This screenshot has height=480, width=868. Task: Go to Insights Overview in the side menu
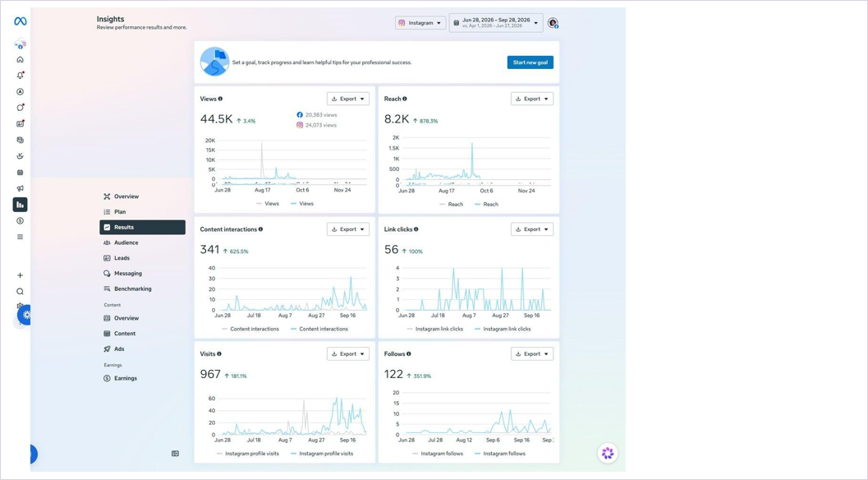click(x=142, y=196)
